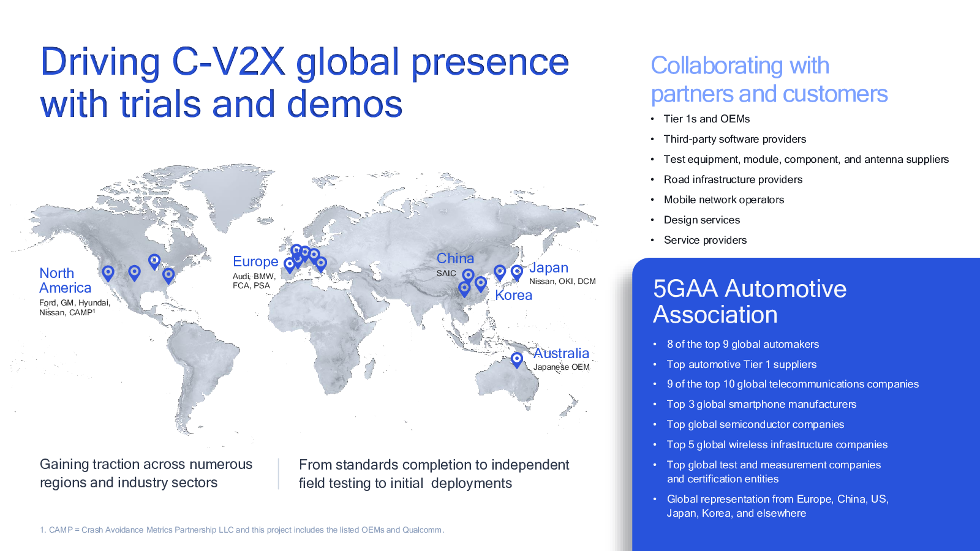
Task: Click the map pin right of the SAIC text
Action: pyautogui.click(x=468, y=276)
